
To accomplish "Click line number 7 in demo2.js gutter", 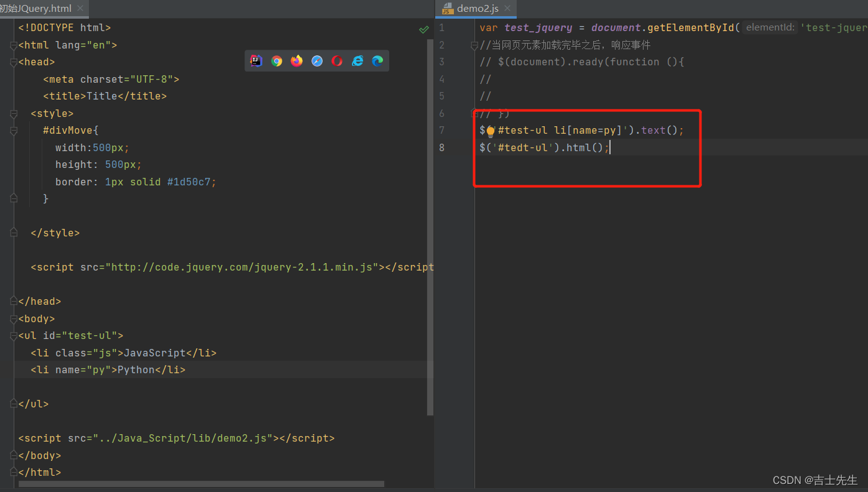I will [441, 131].
